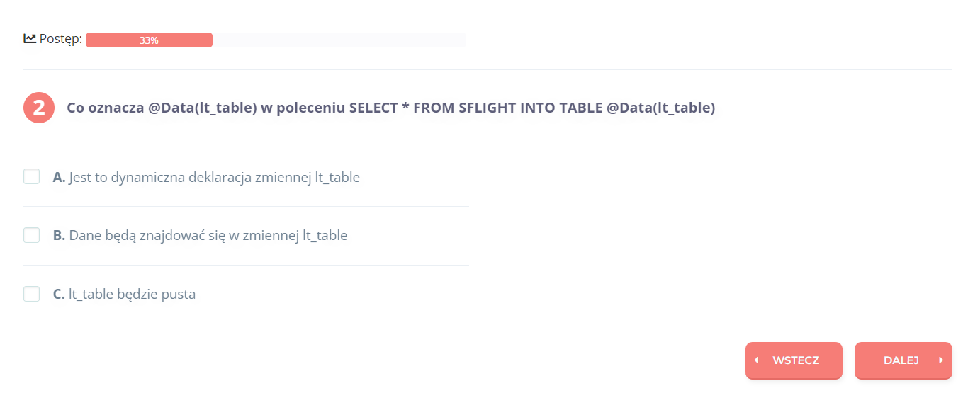Proceed using the DALEJ button label

(901, 360)
